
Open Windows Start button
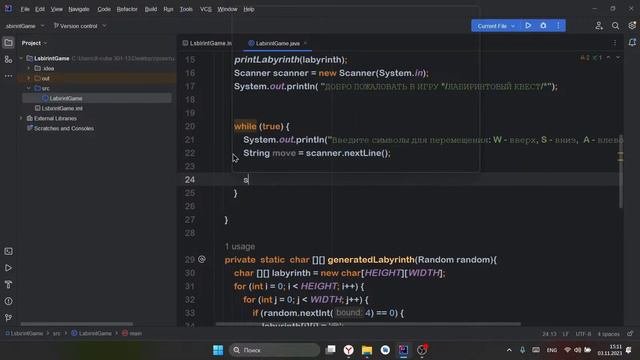(218, 350)
